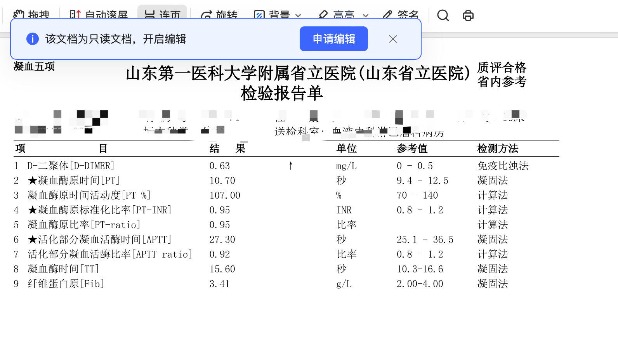The image size is (618, 364).
Task: Click reference range 2.00-4.00
Action: pos(420,284)
